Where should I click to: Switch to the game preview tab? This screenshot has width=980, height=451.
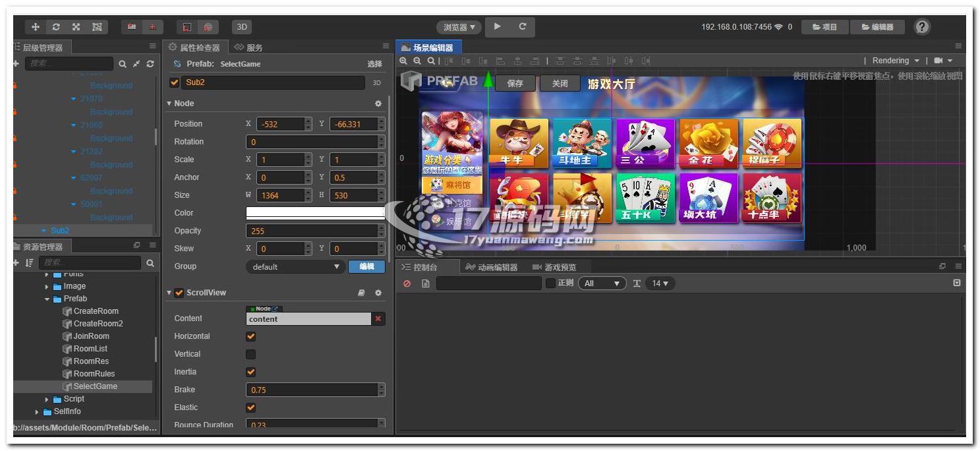554,267
